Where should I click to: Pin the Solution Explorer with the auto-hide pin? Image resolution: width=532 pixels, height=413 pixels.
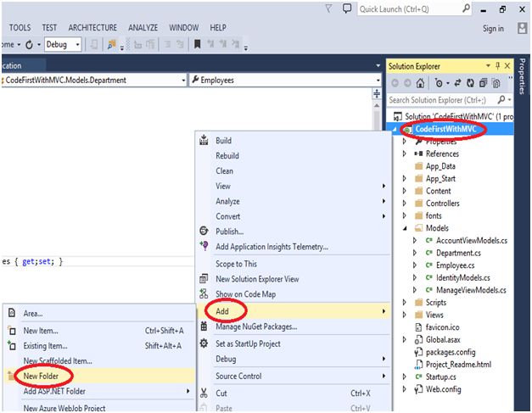[498, 66]
